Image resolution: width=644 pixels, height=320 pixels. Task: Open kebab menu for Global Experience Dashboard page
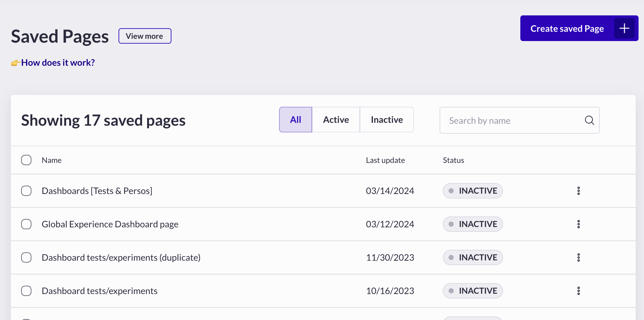[x=579, y=224]
